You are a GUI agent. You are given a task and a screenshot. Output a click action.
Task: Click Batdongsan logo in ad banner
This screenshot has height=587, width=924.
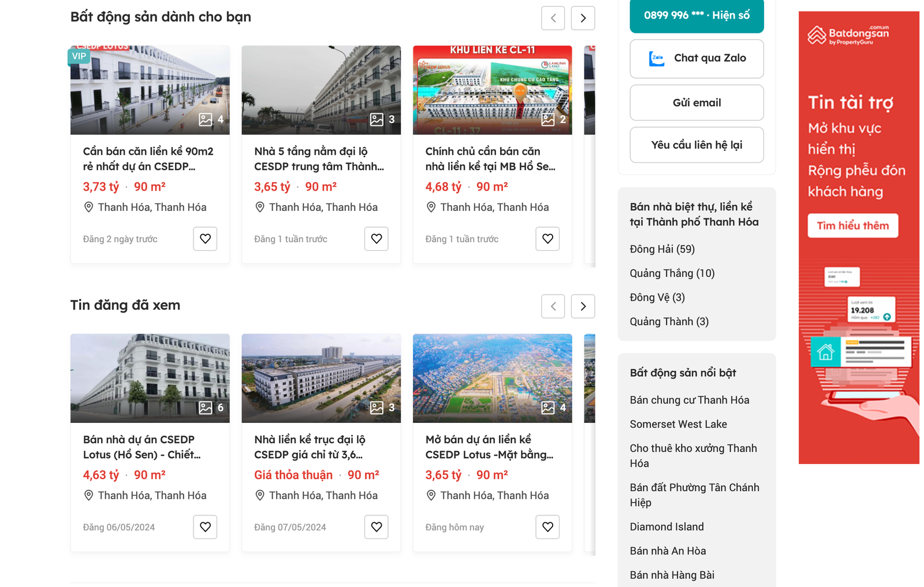(x=848, y=35)
